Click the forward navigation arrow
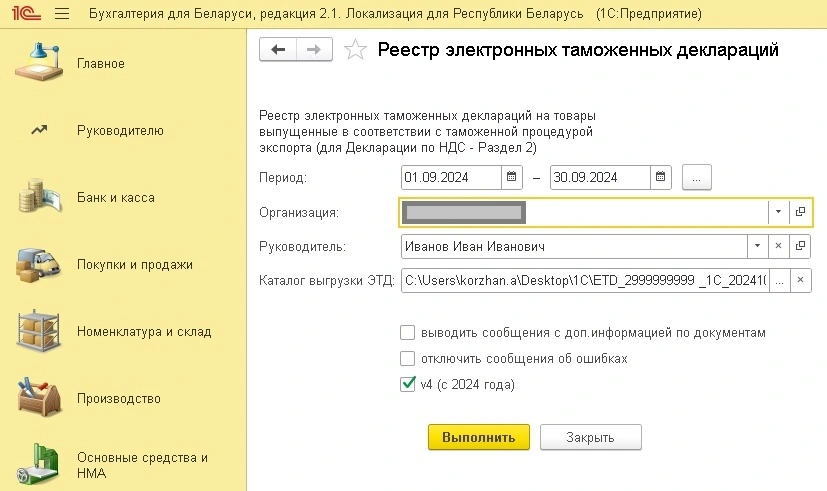 tap(314, 50)
